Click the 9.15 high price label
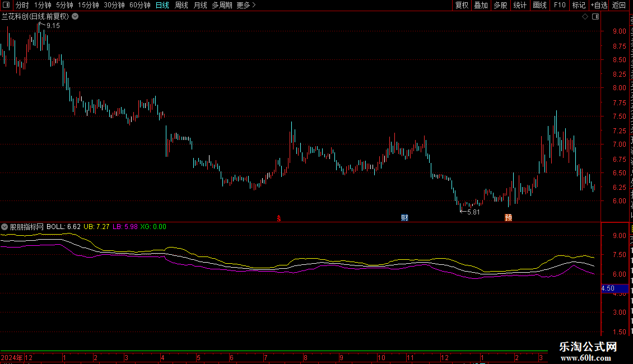Viewport: 633px width, 364px height. click(x=53, y=26)
